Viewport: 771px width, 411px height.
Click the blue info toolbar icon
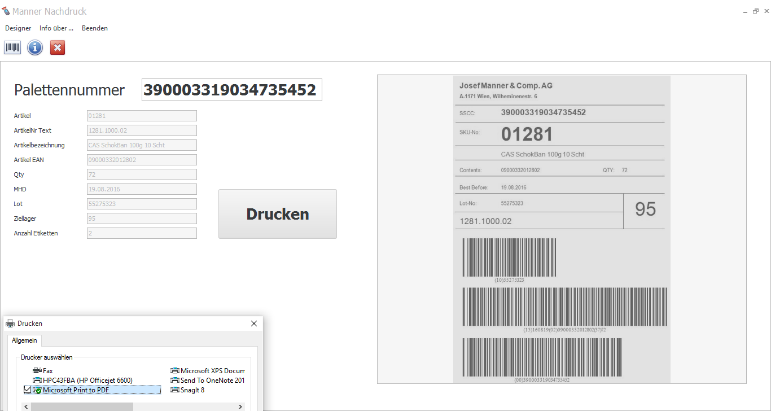tap(35, 48)
